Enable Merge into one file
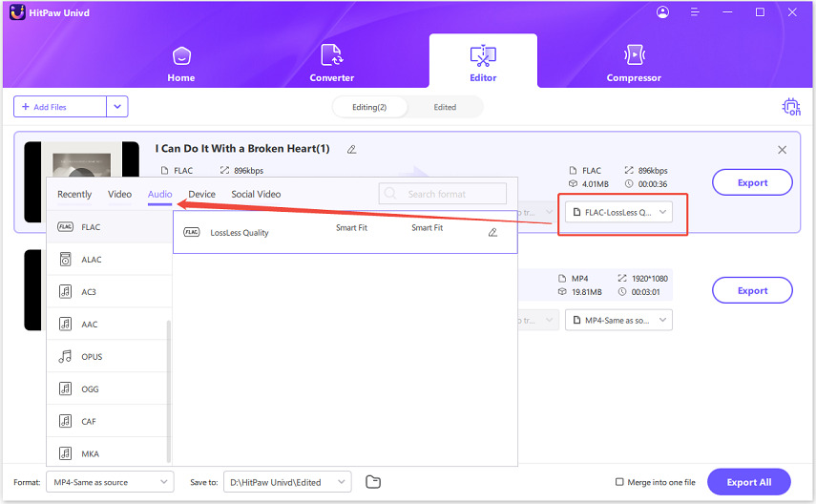Image resolution: width=816 pixels, height=504 pixels. pos(619,482)
